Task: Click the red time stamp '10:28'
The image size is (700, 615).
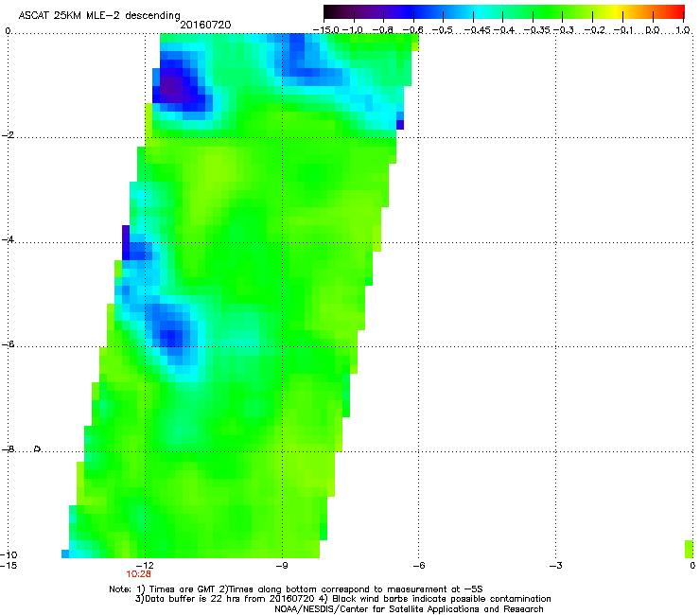Action: tap(138, 574)
